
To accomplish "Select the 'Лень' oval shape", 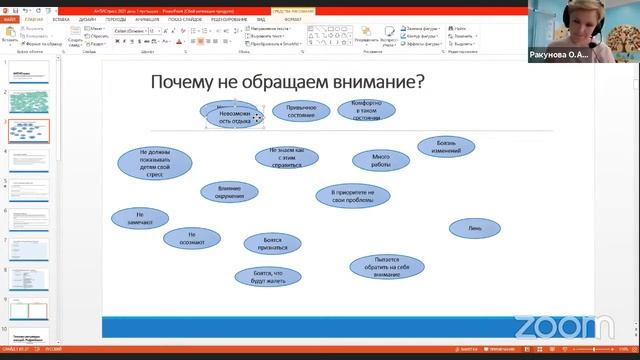I will [475, 229].
